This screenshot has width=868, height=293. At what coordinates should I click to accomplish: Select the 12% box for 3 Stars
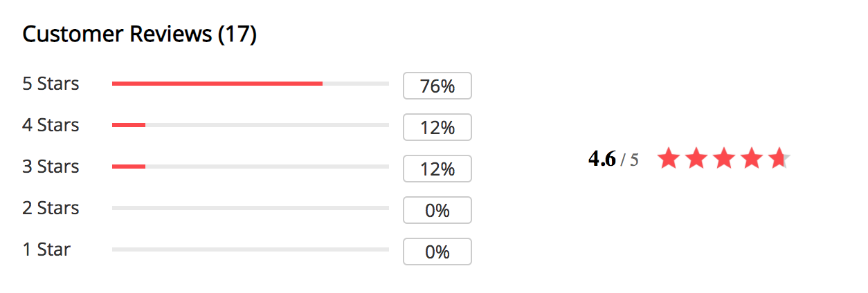(437, 169)
